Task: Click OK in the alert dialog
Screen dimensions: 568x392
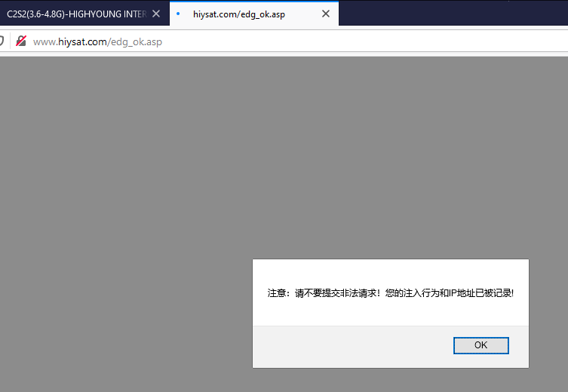Action: click(480, 345)
